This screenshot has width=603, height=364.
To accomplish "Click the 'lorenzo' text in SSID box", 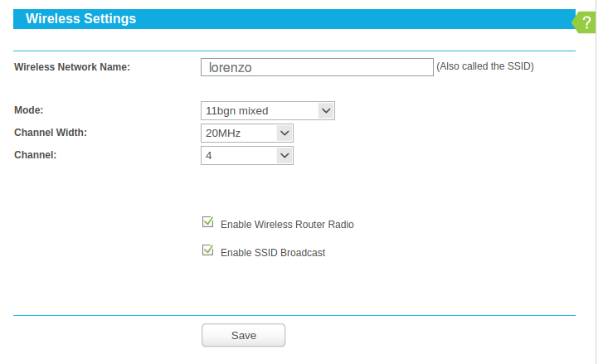I will pyautogui.click(x=230, y=68).
